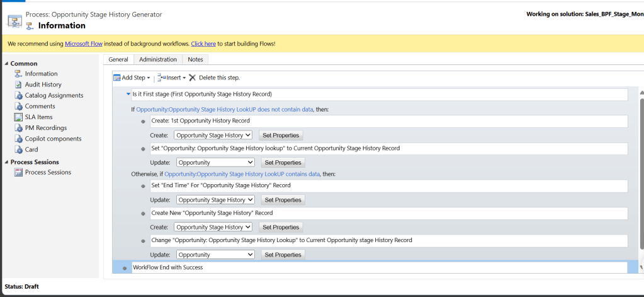
Task: Open Card item in sidebar
Action: [31, 149]
